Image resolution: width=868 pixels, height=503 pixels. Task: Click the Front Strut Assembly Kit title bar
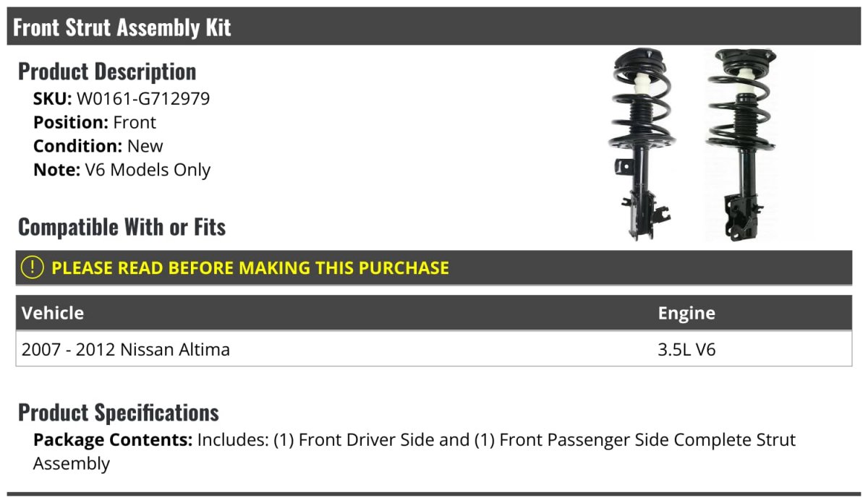coord(434,27)
